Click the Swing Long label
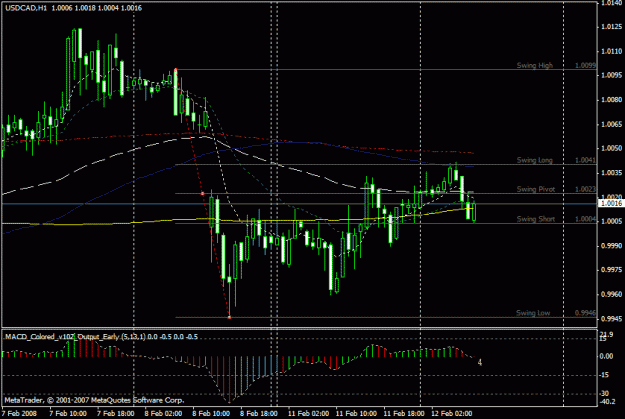The height and width of the screenshot is (419, 625). [535, 160]
